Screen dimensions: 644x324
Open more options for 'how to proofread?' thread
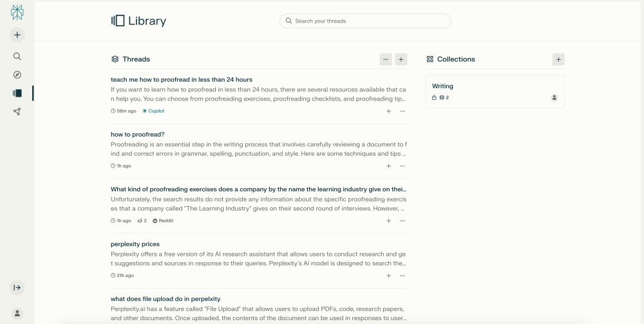click(x=402, y=166)
